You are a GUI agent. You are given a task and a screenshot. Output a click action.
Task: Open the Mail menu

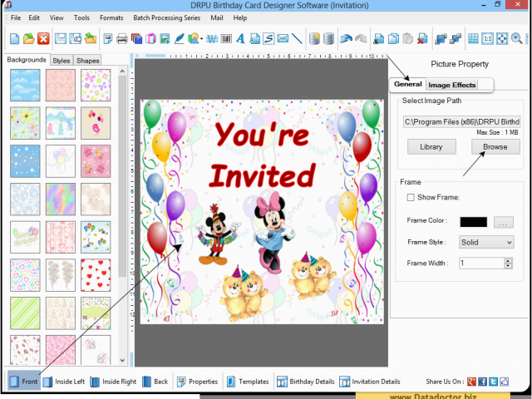217,17
